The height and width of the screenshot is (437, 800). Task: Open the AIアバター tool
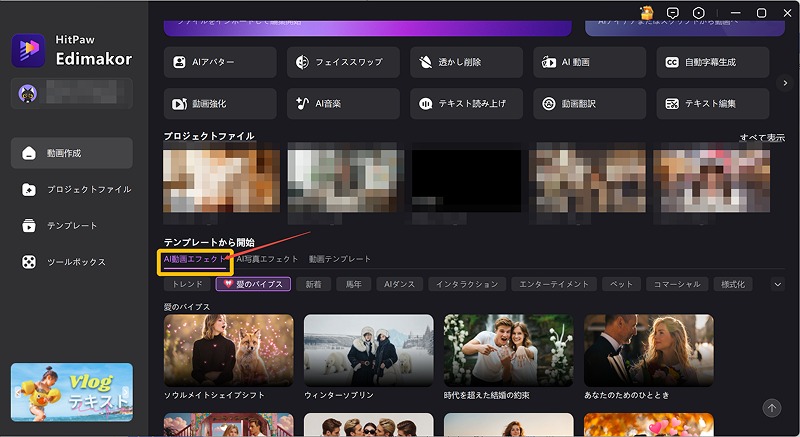(220, 62)
